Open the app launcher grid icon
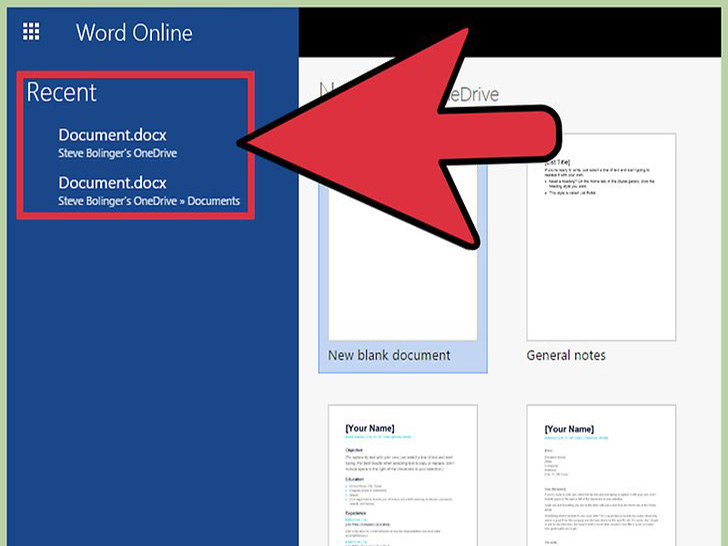The image size is (728, 546). click(x=31, y=32)
